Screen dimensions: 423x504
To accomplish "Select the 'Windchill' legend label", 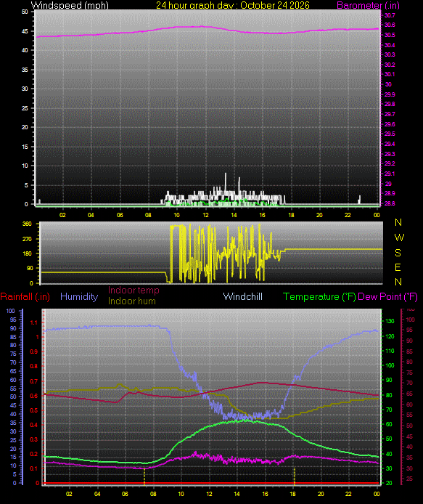I will pos(243,296).
